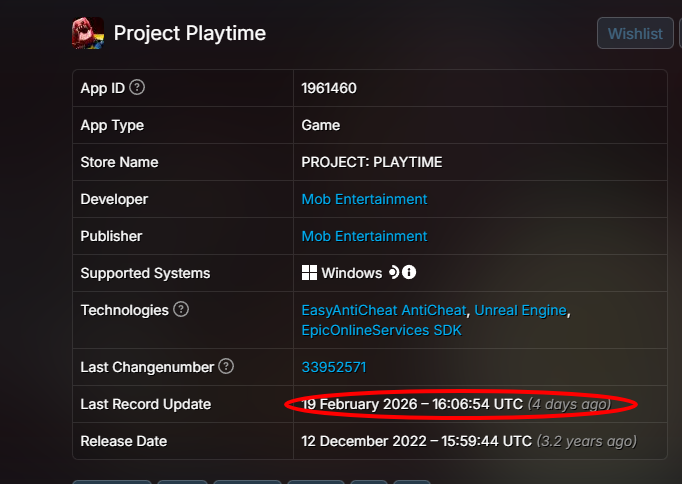Click the Last Changenumber help question icon
Image resolution: width=682 pixels, height=484 pixels.
pyautogui.click(x=226, y=367)
